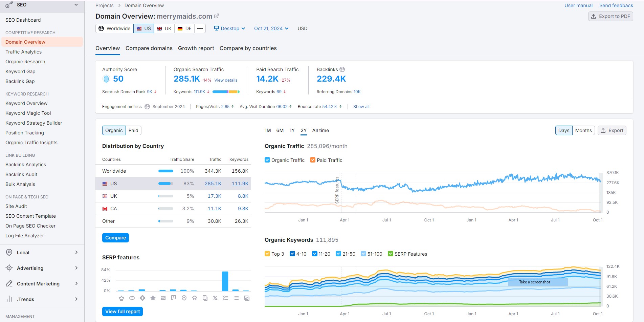644x322 pixels.
Task: Click the blue Compare button
Action: [x=115, y=238]
